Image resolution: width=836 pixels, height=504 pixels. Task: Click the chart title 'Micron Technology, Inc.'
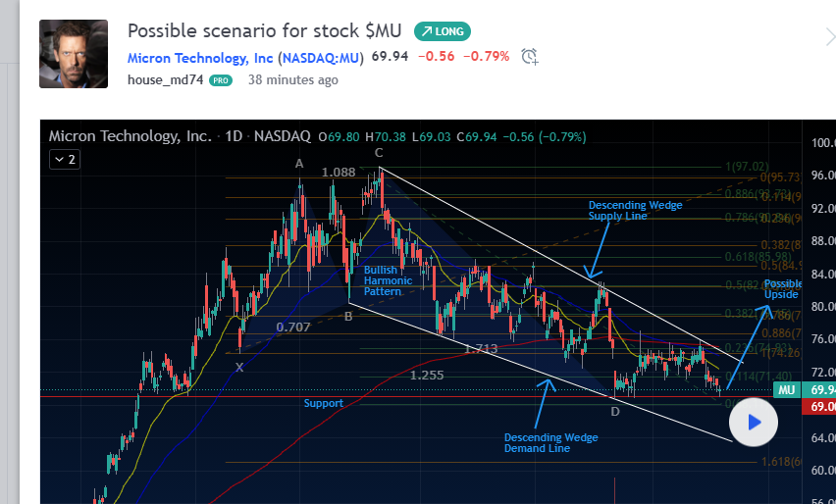[131, 136]
